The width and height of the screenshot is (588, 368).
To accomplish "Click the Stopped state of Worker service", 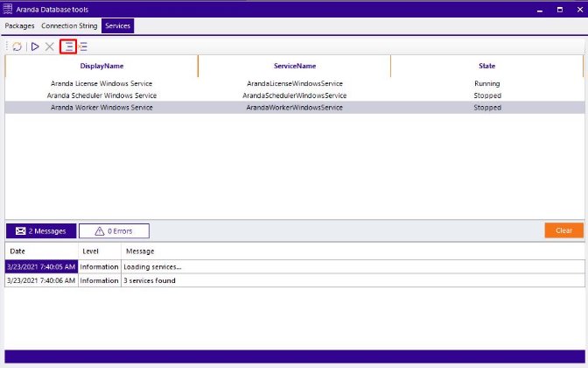I will pos(487,108).
